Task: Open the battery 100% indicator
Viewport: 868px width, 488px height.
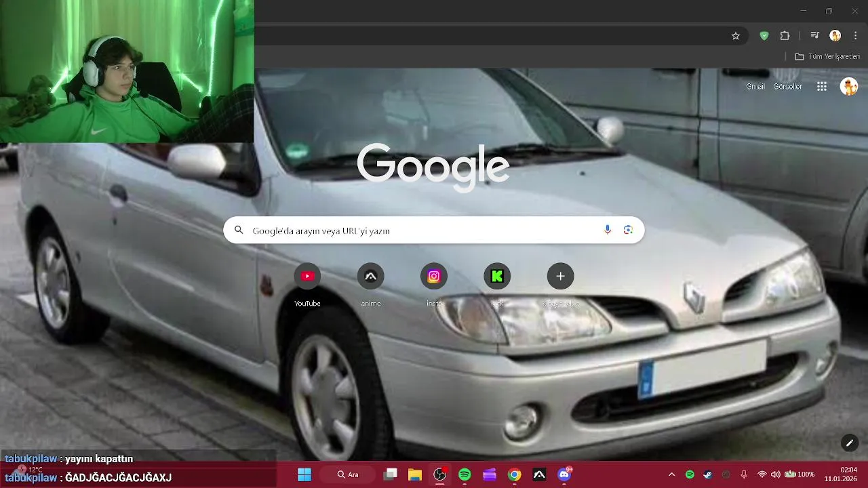Action: 800,474
